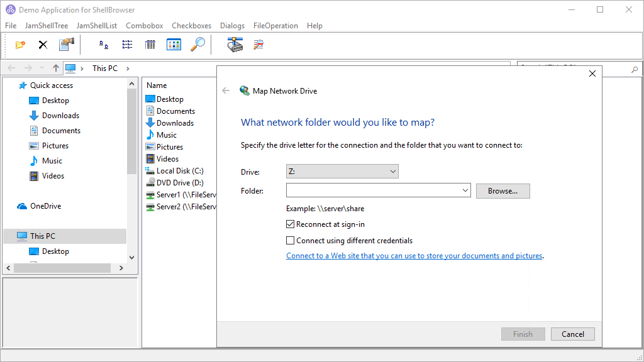Select the details view toolbar icon

(149, 45)
